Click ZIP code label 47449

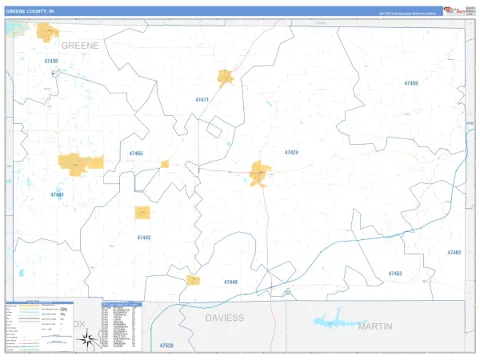point(231,282)
